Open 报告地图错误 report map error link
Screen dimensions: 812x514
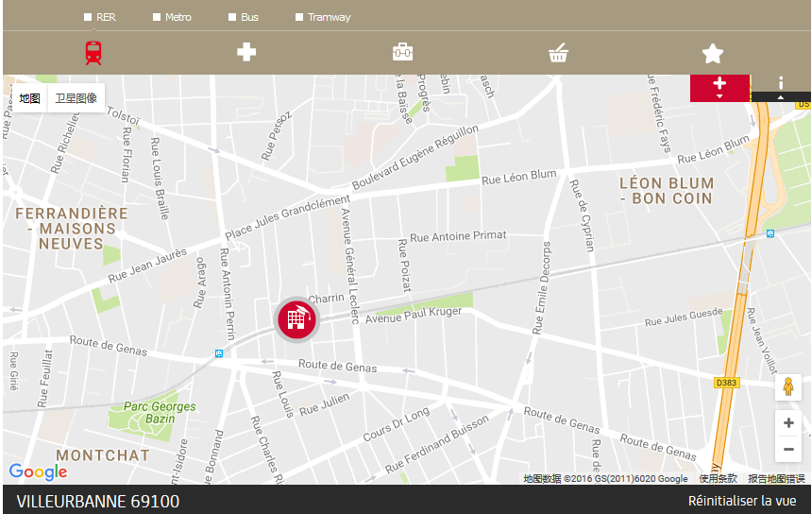[x=776, y=478]
